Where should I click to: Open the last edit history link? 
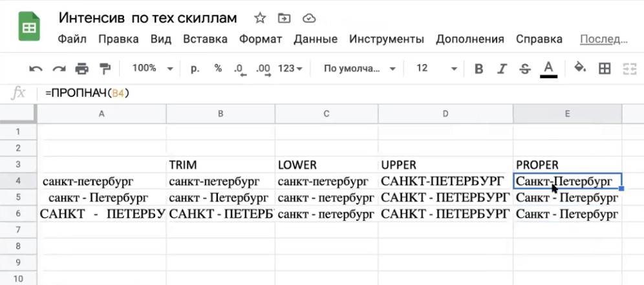tap(604, 39)
